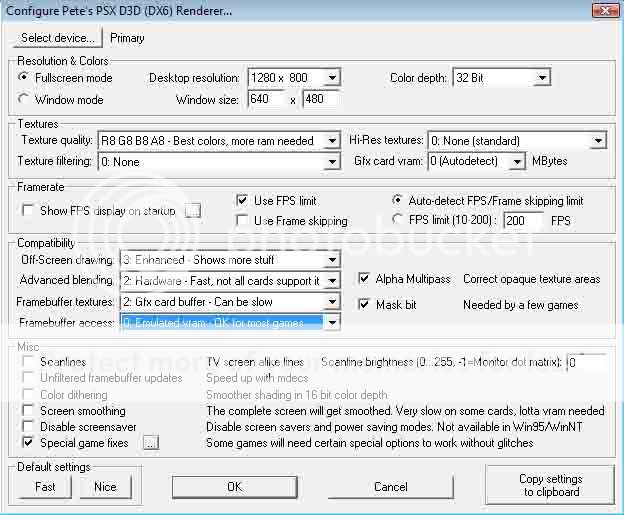Click the Select device button
Viewport: 624px width, 515px height.
pos(58,38)
